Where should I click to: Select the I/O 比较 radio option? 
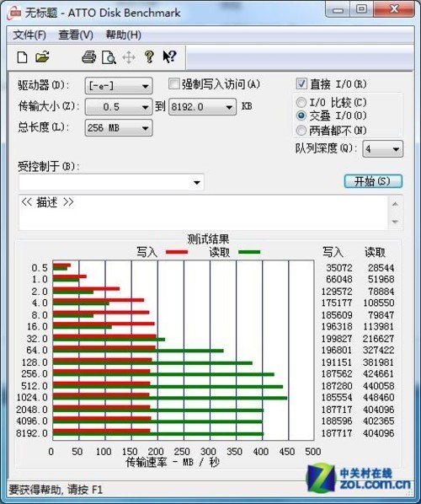(x=301, y=103)
